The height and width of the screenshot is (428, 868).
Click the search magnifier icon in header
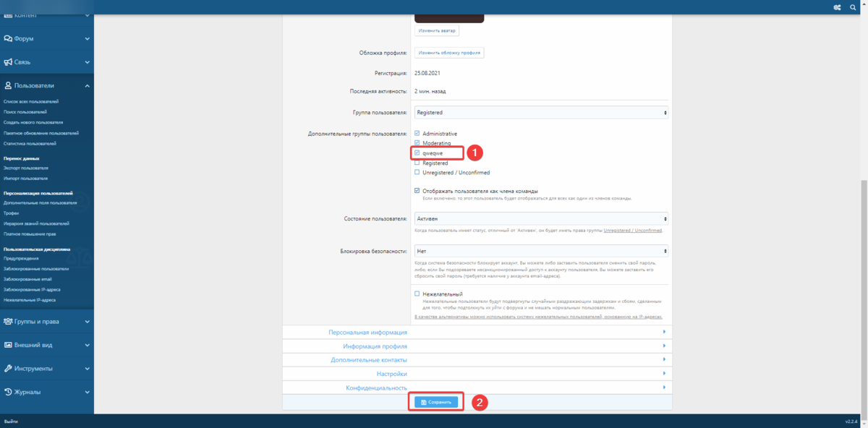(853, 7)
